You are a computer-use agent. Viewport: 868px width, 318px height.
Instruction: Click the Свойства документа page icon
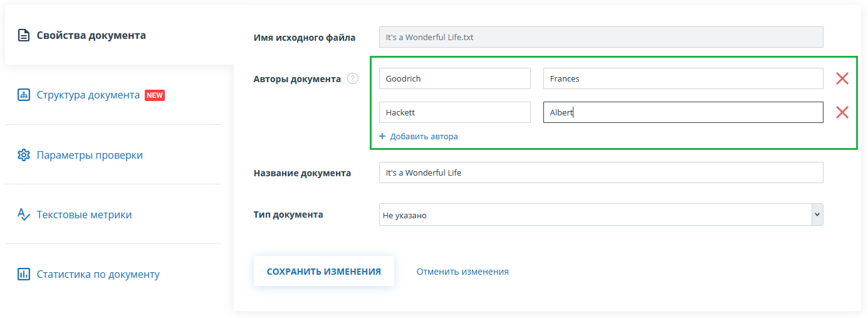pos(24,36)
